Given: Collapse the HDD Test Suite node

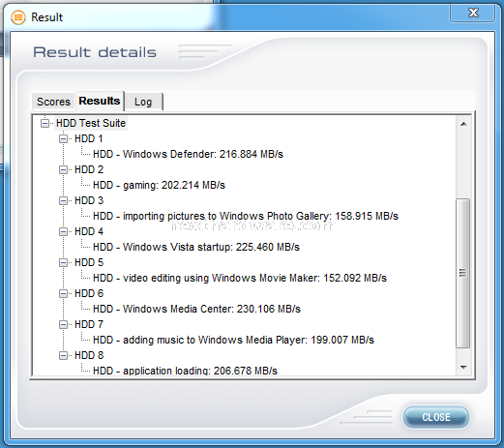Looking at the screenshot, I should [44, 123].
